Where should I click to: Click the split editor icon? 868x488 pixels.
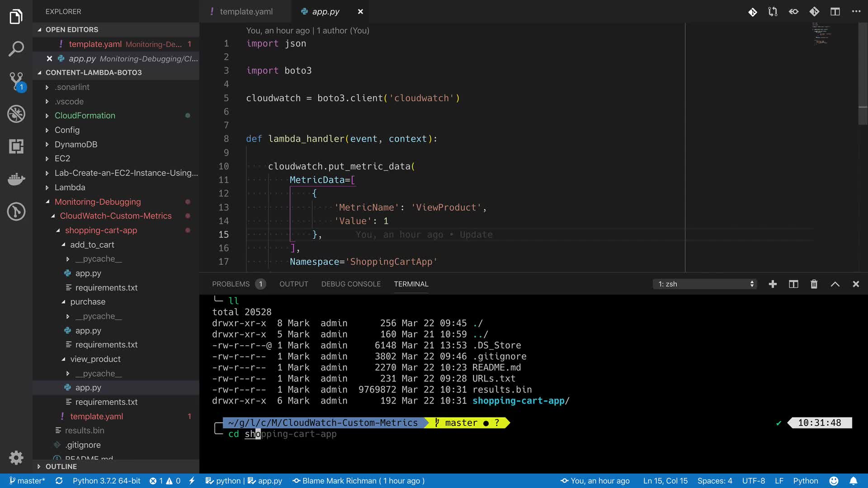click(x=835, y=12)
